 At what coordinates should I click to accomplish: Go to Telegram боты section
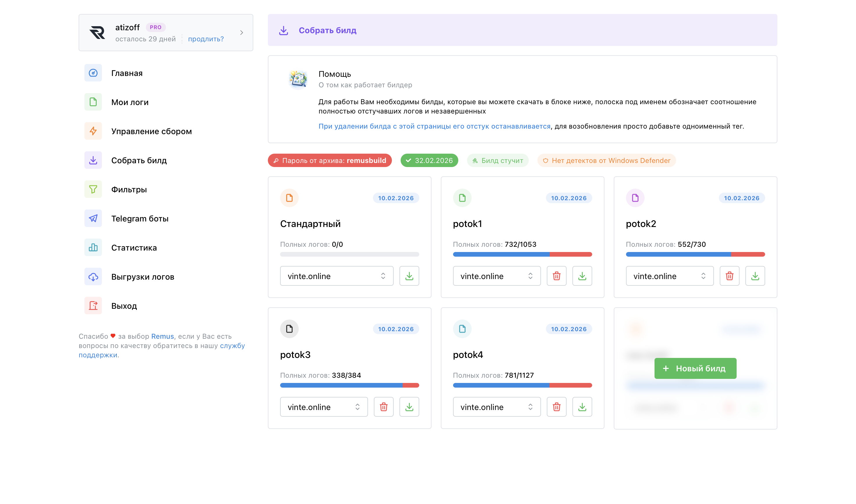(x=140, y=218)
